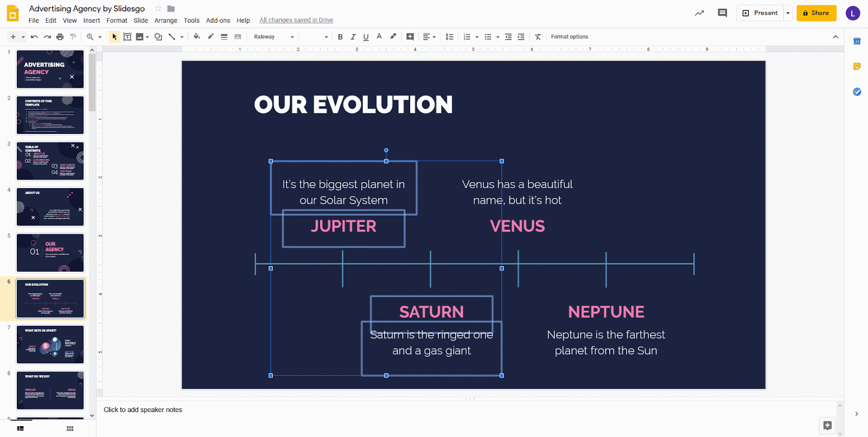Click the redo arrow
This screenshot has height=437, width=868.
47,37
